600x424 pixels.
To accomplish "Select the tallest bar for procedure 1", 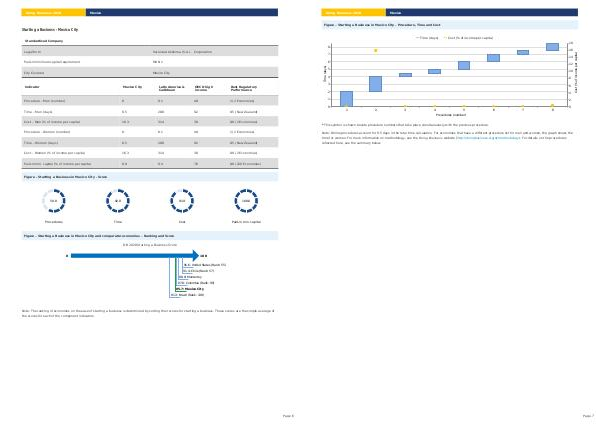I will [347, 98].
